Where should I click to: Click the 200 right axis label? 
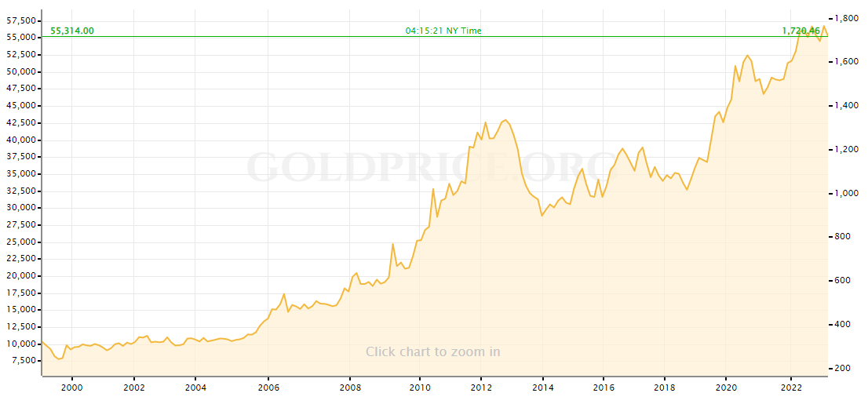pyautogui.click(x=844, y=369)
